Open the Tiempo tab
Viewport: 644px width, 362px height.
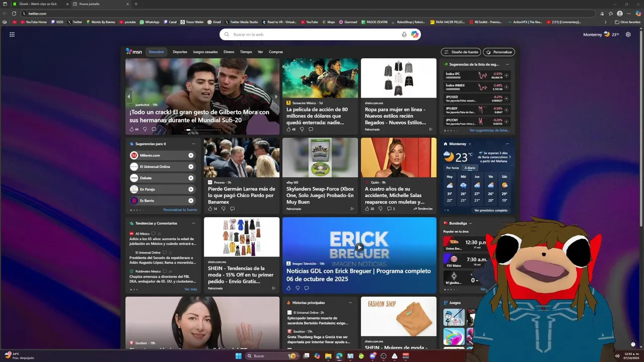pos(246,52)
